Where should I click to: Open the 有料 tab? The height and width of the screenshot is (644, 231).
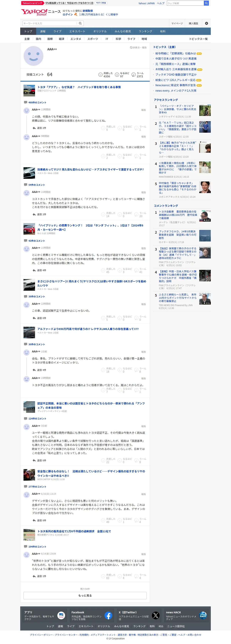tap(163, 31)
